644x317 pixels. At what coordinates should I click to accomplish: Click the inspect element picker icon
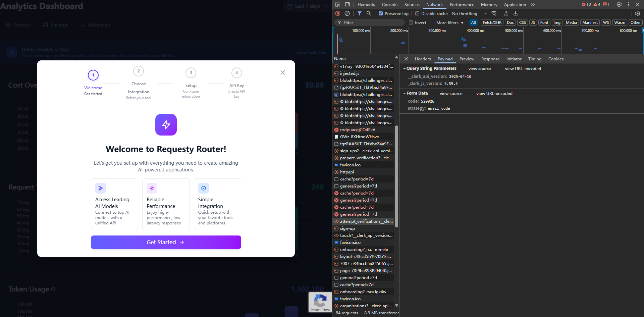[x=338, y=4]
